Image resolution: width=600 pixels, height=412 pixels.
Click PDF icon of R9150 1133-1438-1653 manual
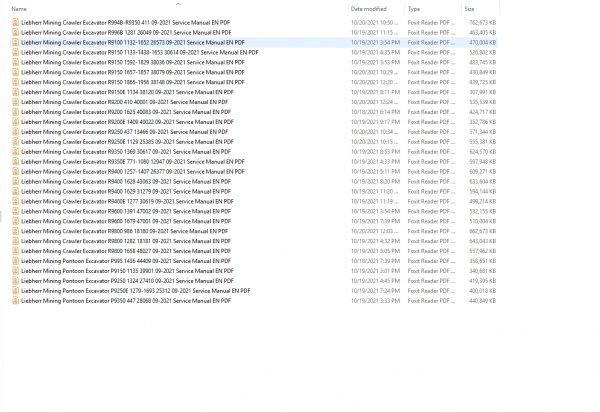(x=15, y=52)
